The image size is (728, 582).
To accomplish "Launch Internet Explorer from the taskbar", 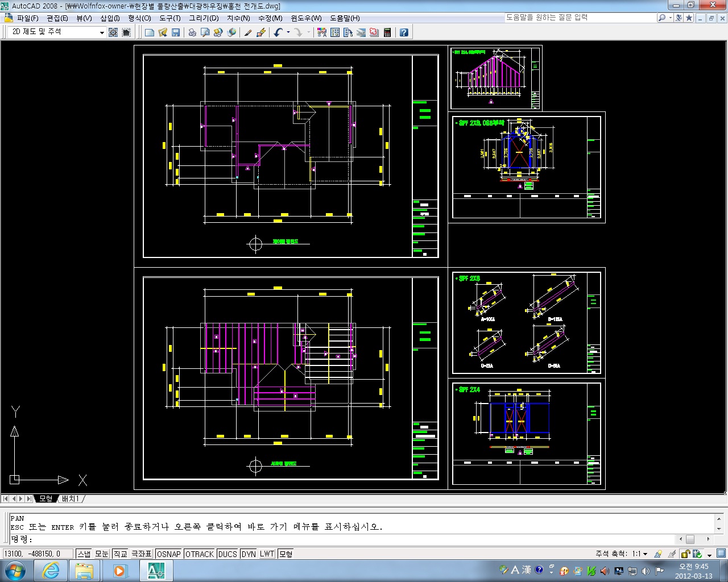I will point(51,570).
